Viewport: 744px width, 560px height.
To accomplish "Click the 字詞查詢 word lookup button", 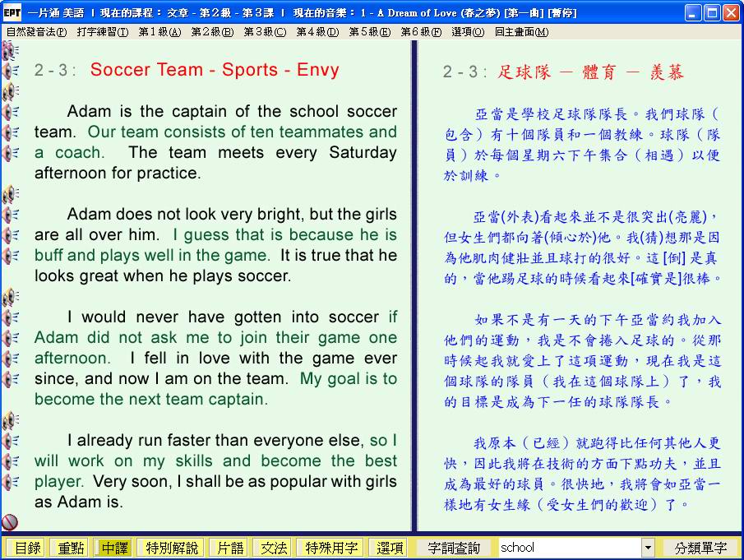I will [x=455, y=548].
